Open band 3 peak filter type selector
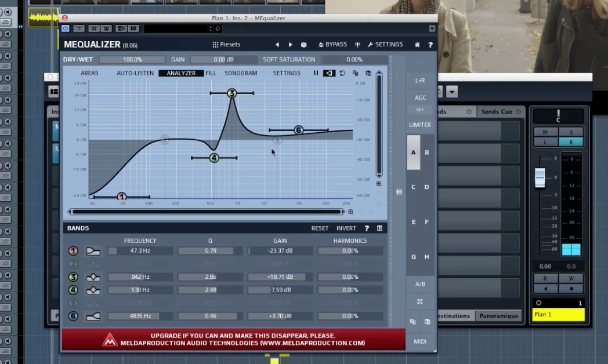Image resolution: width=608 pixels, height=364 pixels. tap(93, 277)
